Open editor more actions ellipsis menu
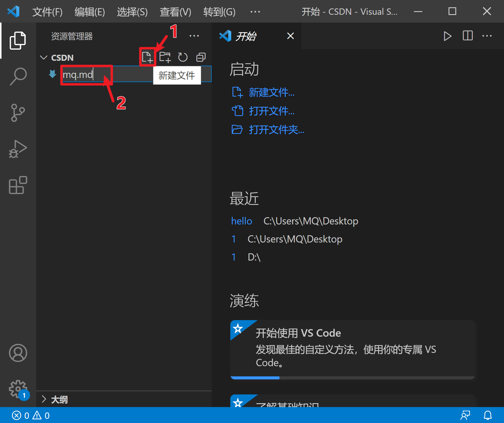 [487, 36]
